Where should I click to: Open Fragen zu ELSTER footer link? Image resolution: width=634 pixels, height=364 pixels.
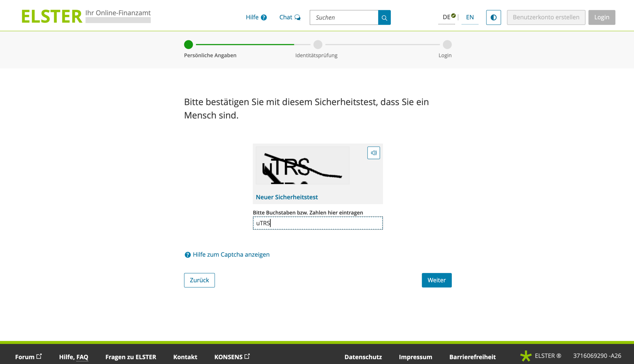click(131, 357)
